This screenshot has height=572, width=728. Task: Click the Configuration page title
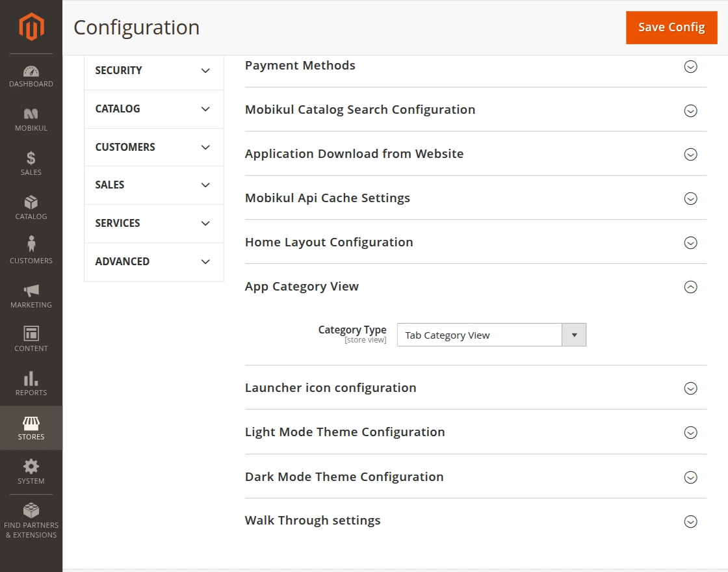pos(136,27)
